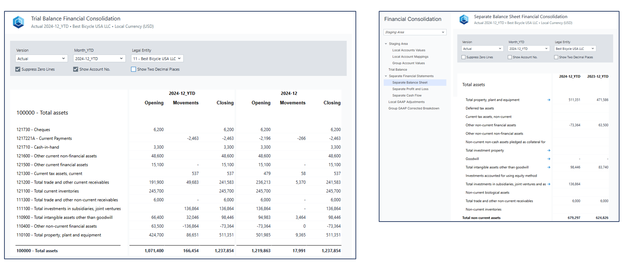Click the 2024-12_YTD column group header in Trial Balance

pos(182,93)
